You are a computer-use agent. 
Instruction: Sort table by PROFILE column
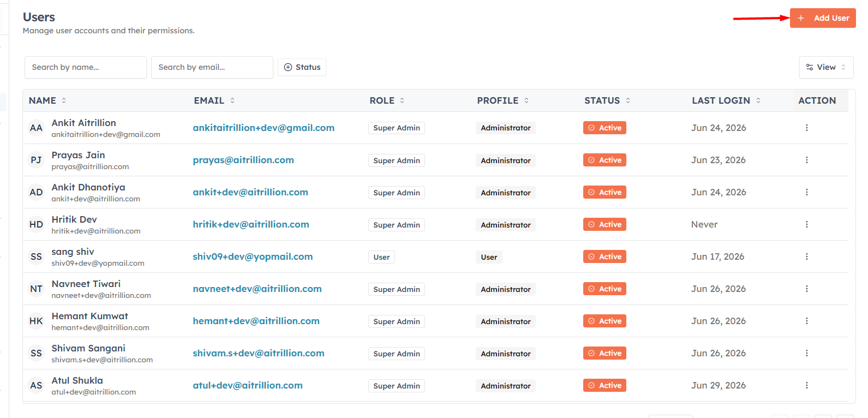click(x=503, y=100)
